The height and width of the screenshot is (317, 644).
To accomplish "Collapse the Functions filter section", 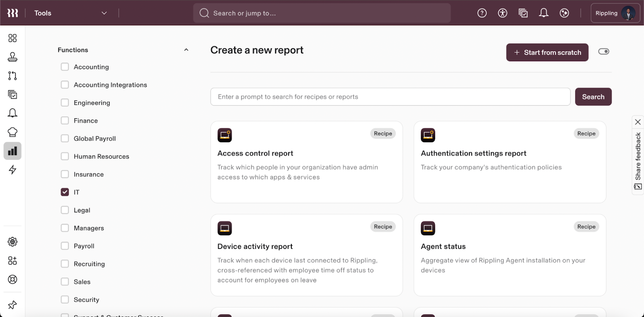I will pyautogui.click(x=186, y=50).
